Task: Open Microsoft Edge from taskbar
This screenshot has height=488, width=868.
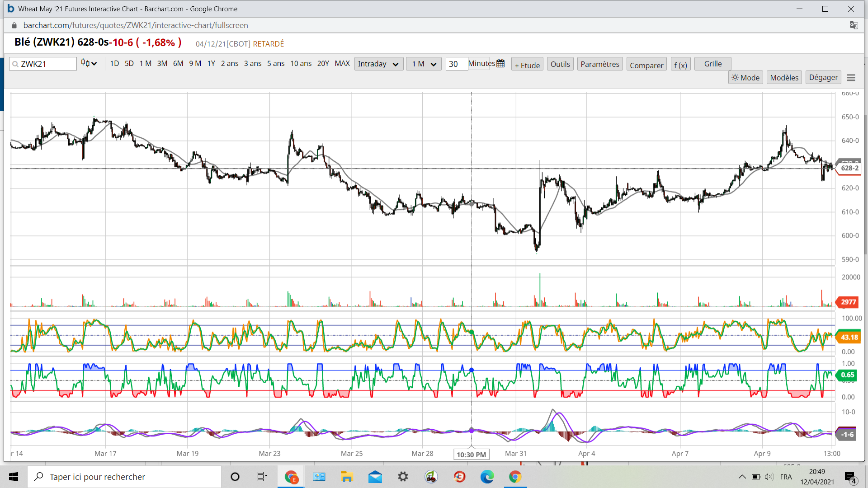Action: 487,477
